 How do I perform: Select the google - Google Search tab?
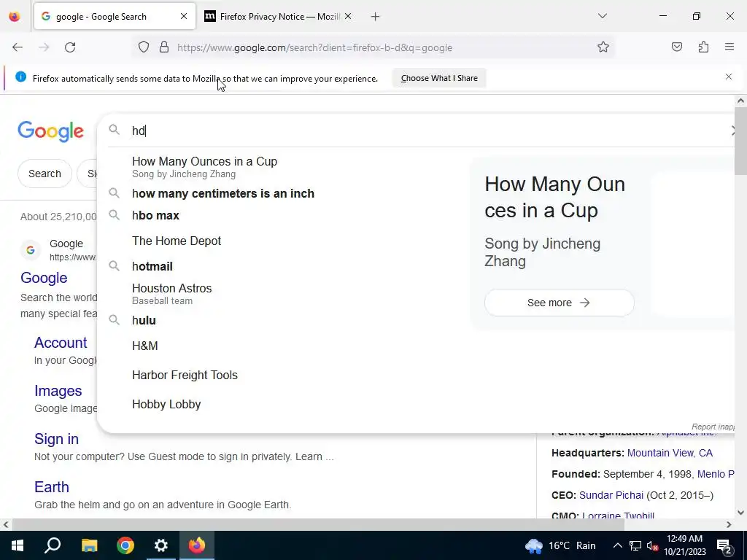pyautogui.click(x=115, y=17)
